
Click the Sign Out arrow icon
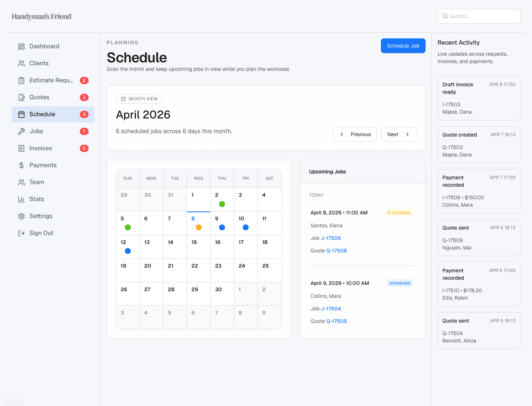pyautogui.click(x=21, y=233)
